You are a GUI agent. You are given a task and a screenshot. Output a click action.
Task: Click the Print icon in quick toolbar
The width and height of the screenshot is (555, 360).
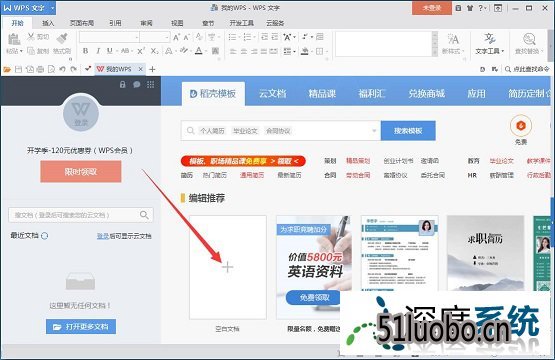click(x=40, y=69)
